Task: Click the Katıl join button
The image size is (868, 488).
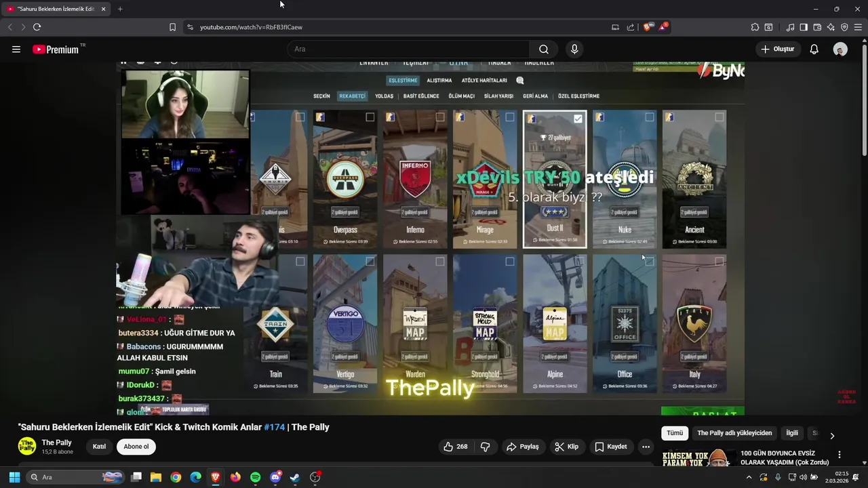Action: pos(99,447)
